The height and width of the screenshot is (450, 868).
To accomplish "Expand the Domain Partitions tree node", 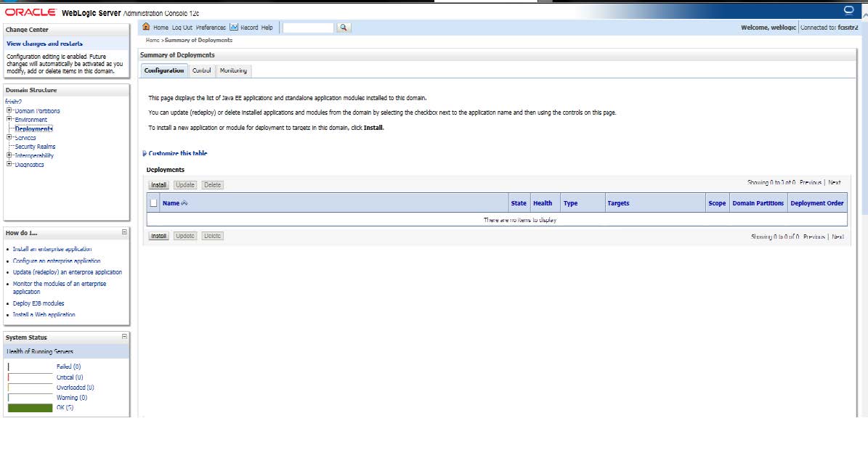I will [x=9, y=110].
